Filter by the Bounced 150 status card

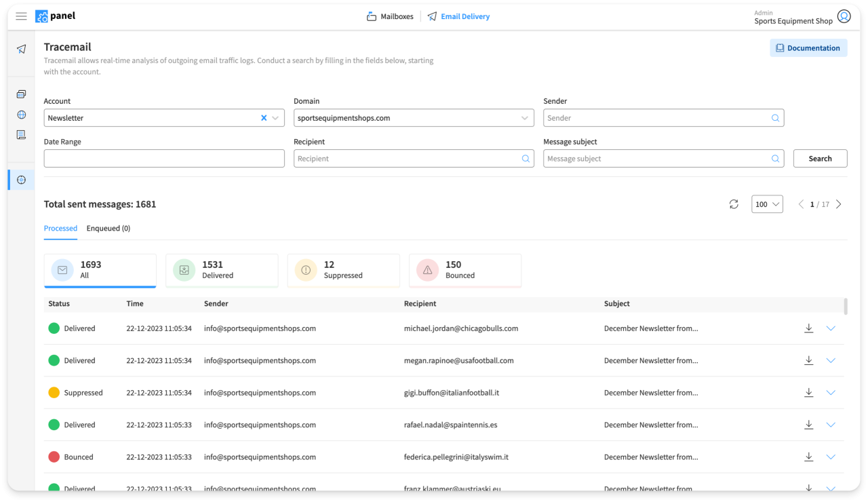pos(465,270)
